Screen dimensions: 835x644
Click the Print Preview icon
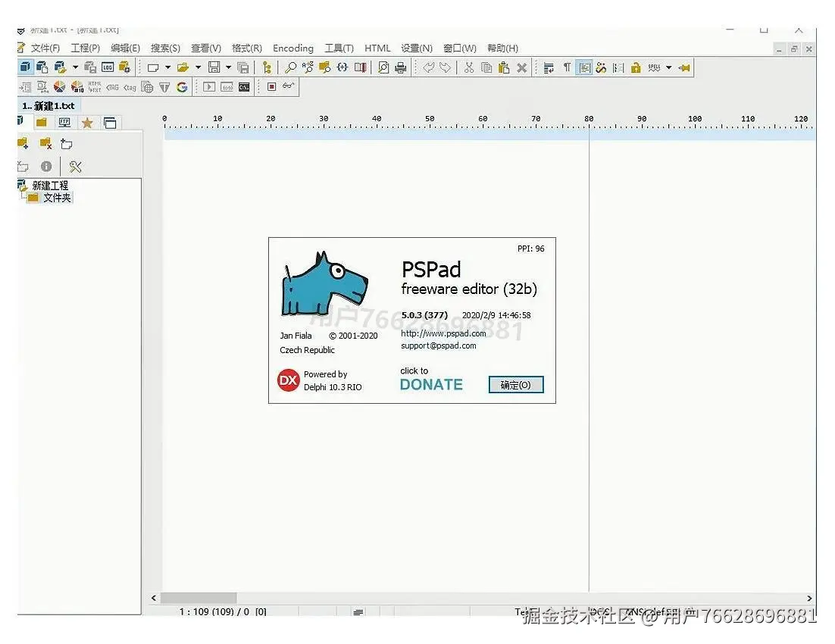[383, 67]
